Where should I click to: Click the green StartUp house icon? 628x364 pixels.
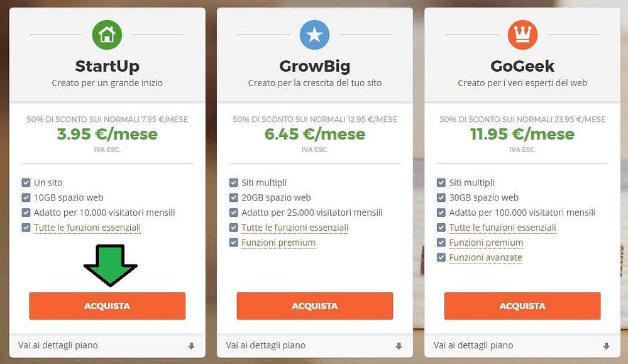[107, 35]
